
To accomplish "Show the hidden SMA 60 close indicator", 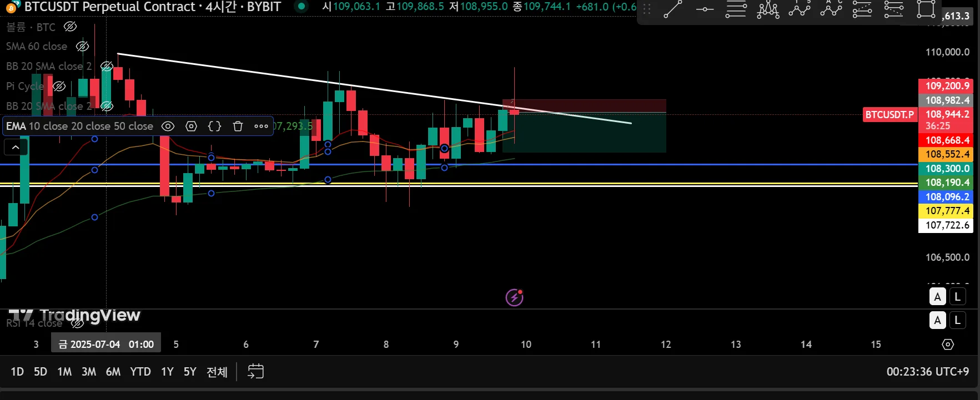I will tap(82, 47).
